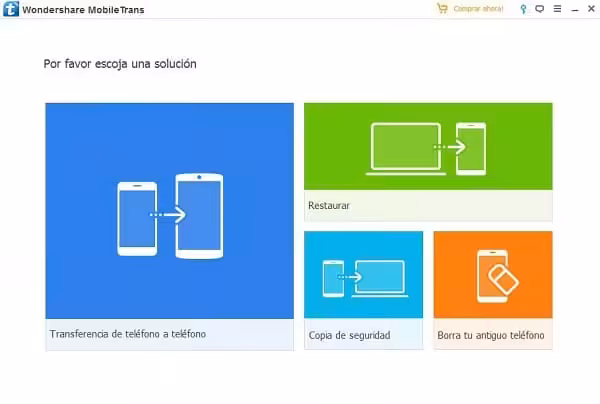This screenshot has height=404, width=600.
Task: Click the shopping cart icon
Action: coord(442,9)
